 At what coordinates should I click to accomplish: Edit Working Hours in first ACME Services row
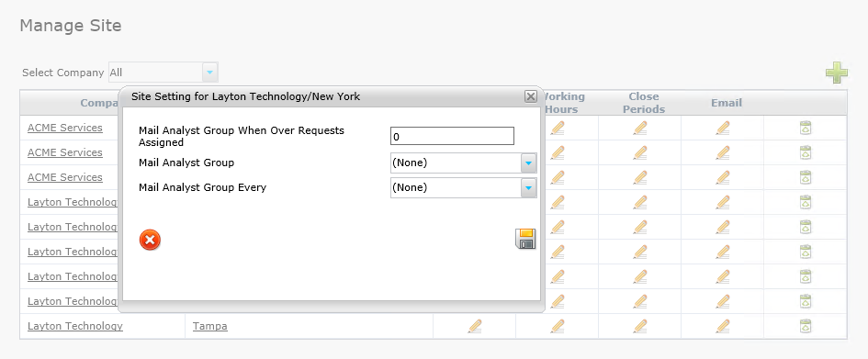click(558, 128)
